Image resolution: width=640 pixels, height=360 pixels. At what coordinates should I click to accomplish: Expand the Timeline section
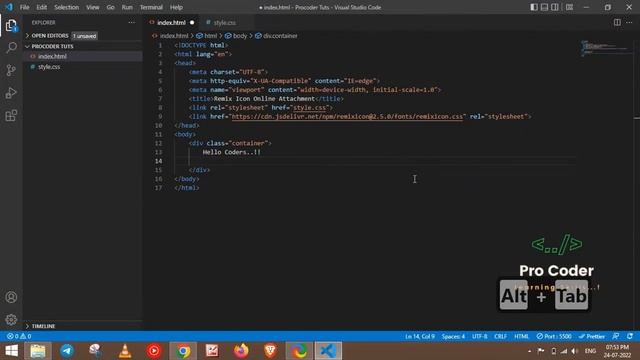pyautogui.click(x=43, y=326)
